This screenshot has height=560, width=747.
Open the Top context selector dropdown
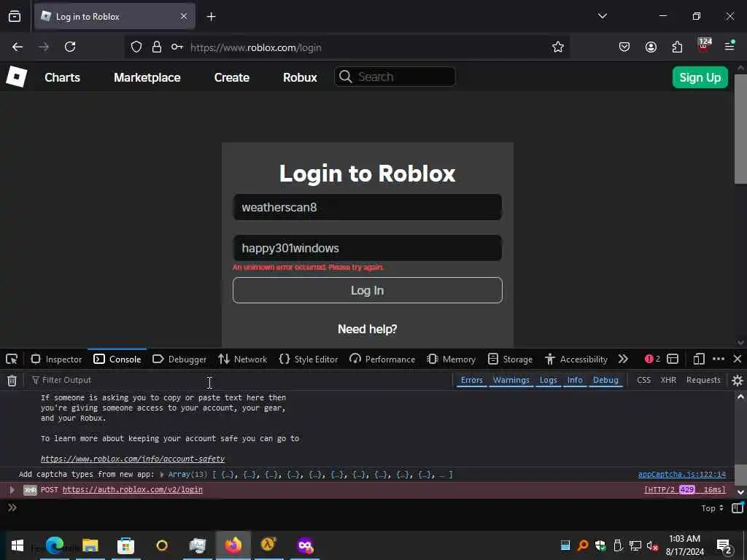[712, 508]
